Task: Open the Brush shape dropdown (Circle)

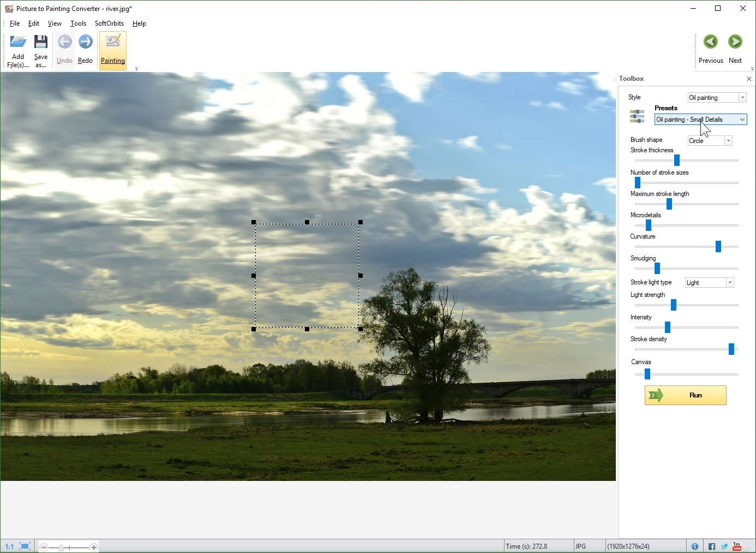Action: (x=710, y=141)
